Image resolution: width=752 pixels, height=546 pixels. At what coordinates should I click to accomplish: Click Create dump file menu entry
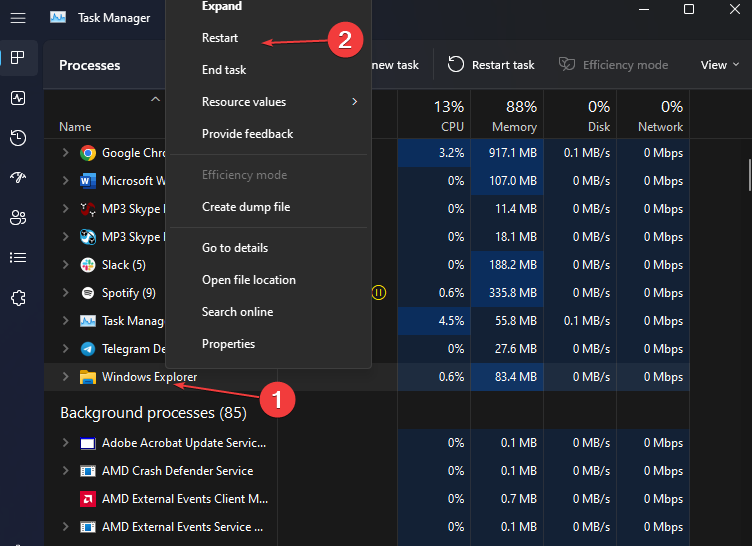[x=246, y=207]
